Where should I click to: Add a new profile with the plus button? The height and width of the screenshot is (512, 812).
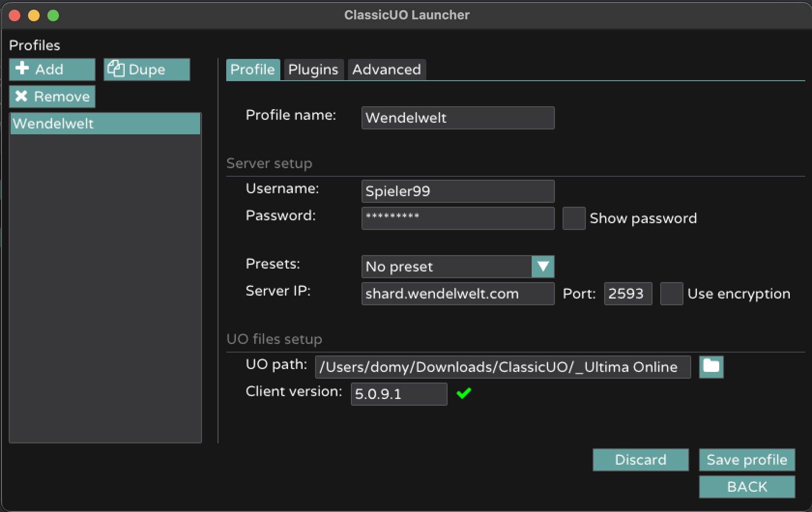pos(52,70)
